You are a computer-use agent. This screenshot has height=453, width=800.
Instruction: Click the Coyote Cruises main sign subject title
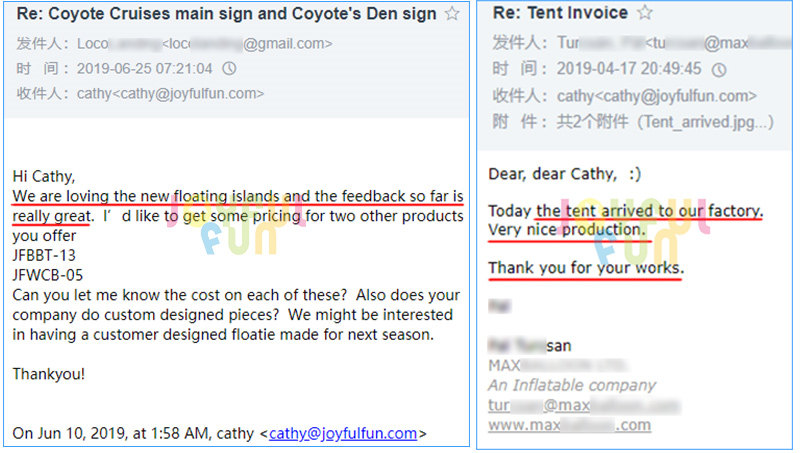[x=226, y=14]
